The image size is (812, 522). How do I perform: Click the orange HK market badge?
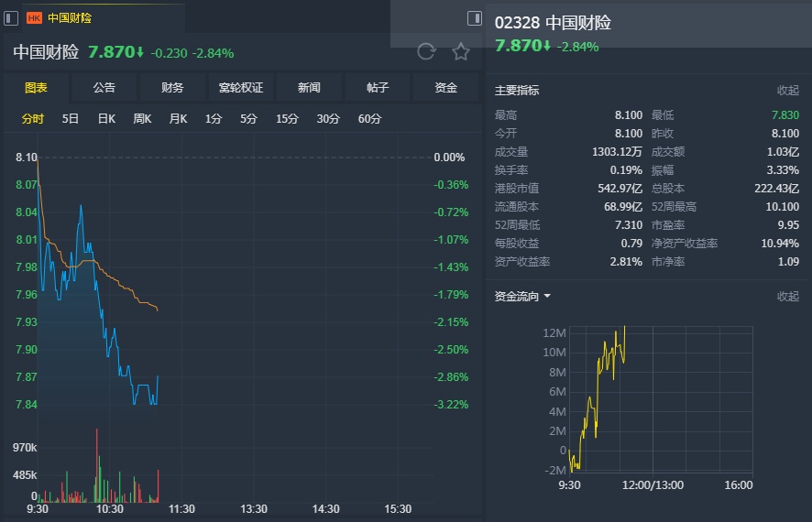pyautogui.click(x=35, y=17)
